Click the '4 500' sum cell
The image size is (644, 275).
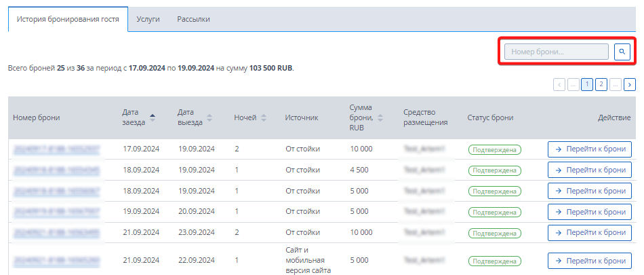tap(359, 170)
